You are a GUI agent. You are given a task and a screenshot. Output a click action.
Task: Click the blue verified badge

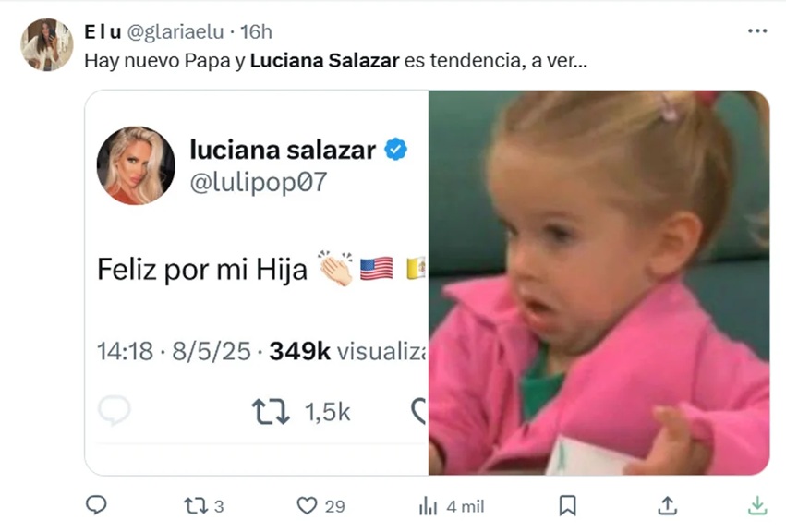point(395,150)
